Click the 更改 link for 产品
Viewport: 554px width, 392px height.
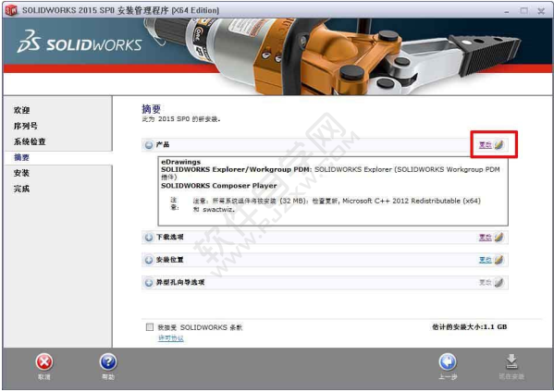coord(486,145)
